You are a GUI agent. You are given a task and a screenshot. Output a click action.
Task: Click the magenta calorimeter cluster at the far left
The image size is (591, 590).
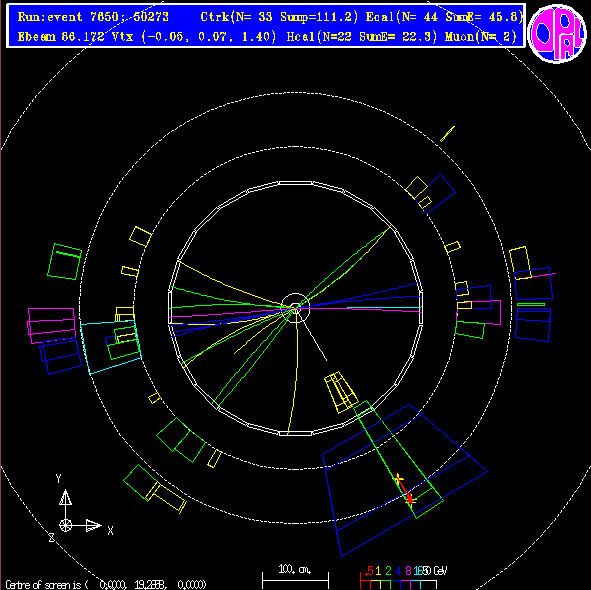51,325
